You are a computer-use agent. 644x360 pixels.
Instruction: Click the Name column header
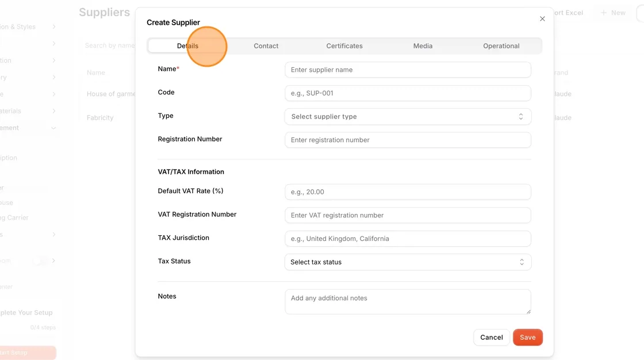(95, 72)
